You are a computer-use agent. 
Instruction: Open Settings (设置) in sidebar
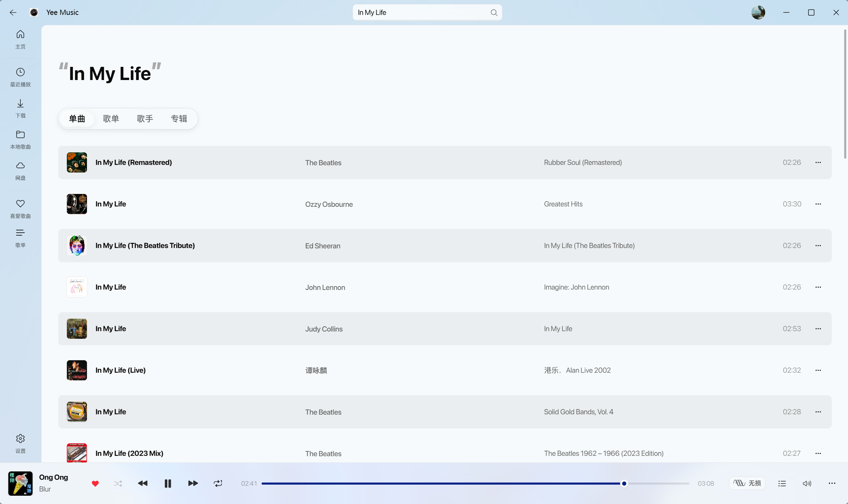point(20,443)
